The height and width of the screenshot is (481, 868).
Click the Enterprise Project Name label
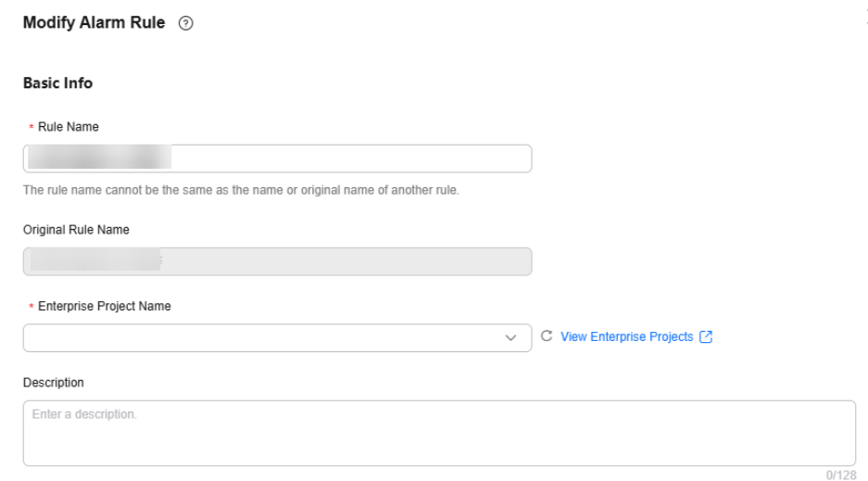104,306
